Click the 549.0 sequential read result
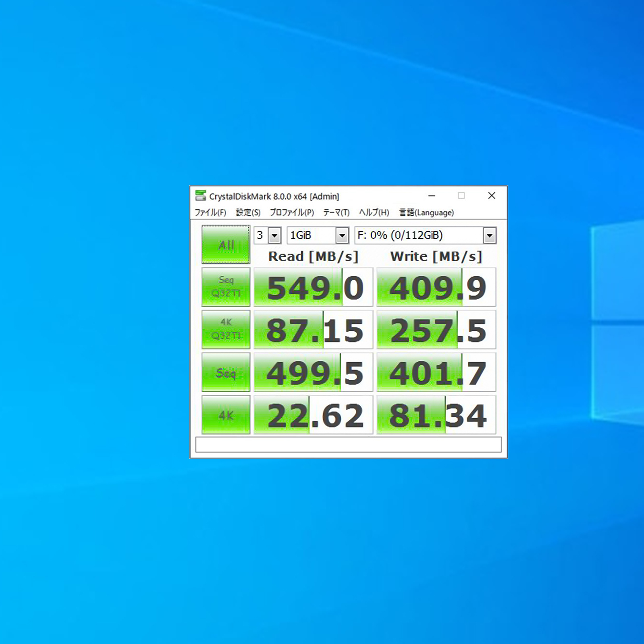644x644 pixels. (313, 287)
